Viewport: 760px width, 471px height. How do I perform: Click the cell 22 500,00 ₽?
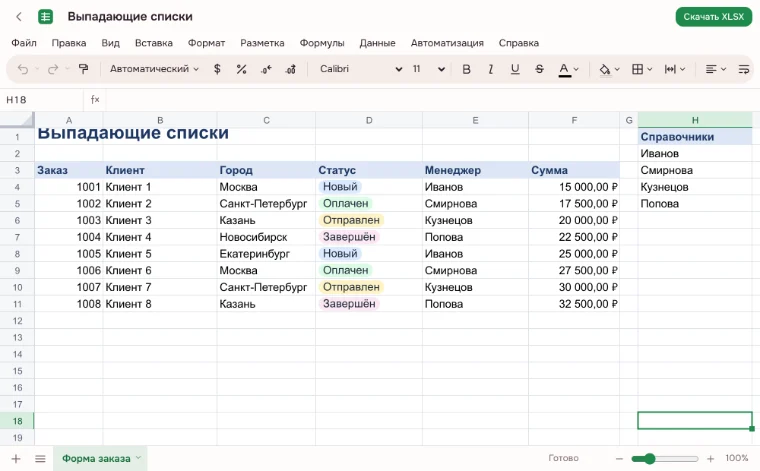point(574,237)
